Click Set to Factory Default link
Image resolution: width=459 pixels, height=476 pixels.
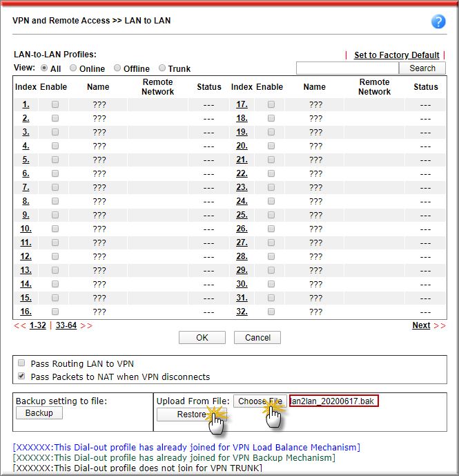[396, 55]
